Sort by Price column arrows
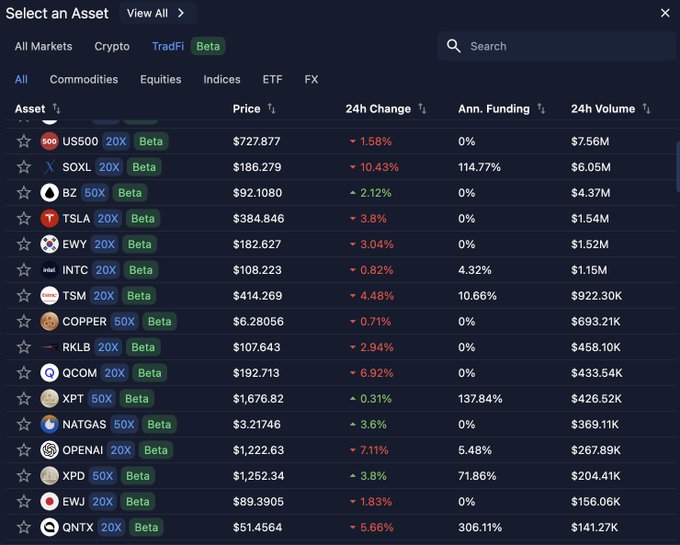The width and height of the screenshot is (680, 545). coord(271,108)
